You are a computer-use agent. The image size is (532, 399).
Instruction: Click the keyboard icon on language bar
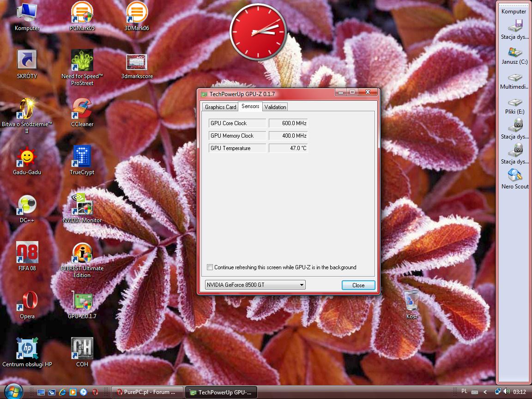coord(475,392)
